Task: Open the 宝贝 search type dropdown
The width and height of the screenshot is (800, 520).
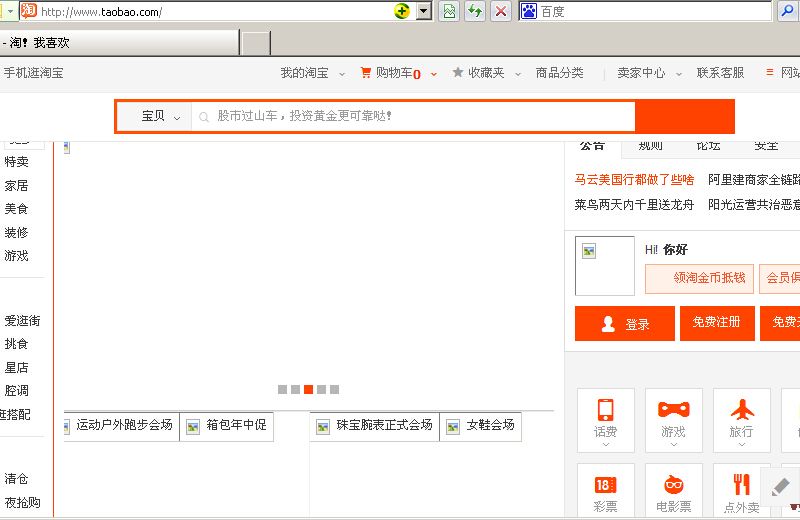Action: 155,116
